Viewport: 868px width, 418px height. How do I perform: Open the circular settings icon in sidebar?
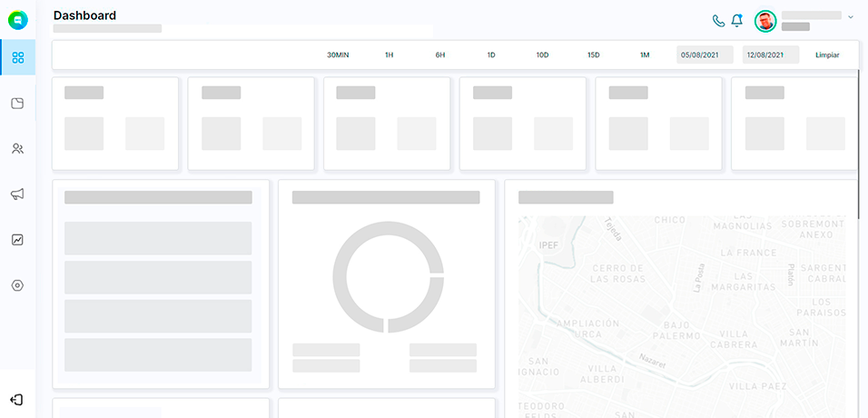click(x=17, y=285)
